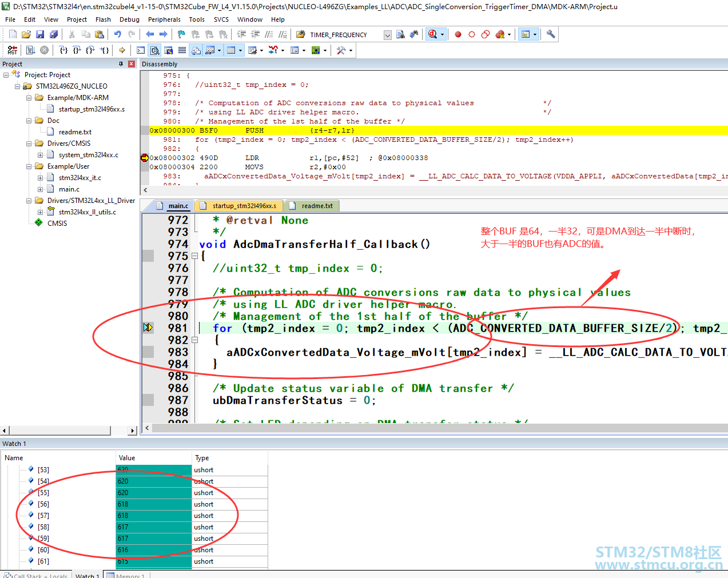
Task: Switch to the readme.txt editor tab
Action: click(311, 206)
